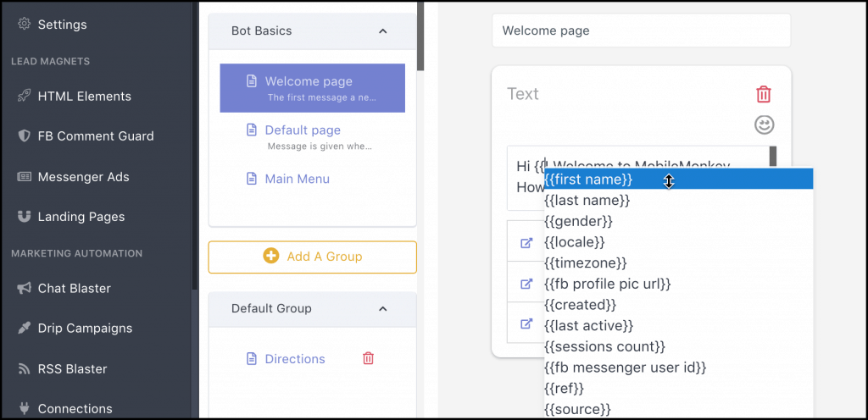Select {{first name}} from variable dropdown
Screen dimensions: 868x420
coord(588,180)
